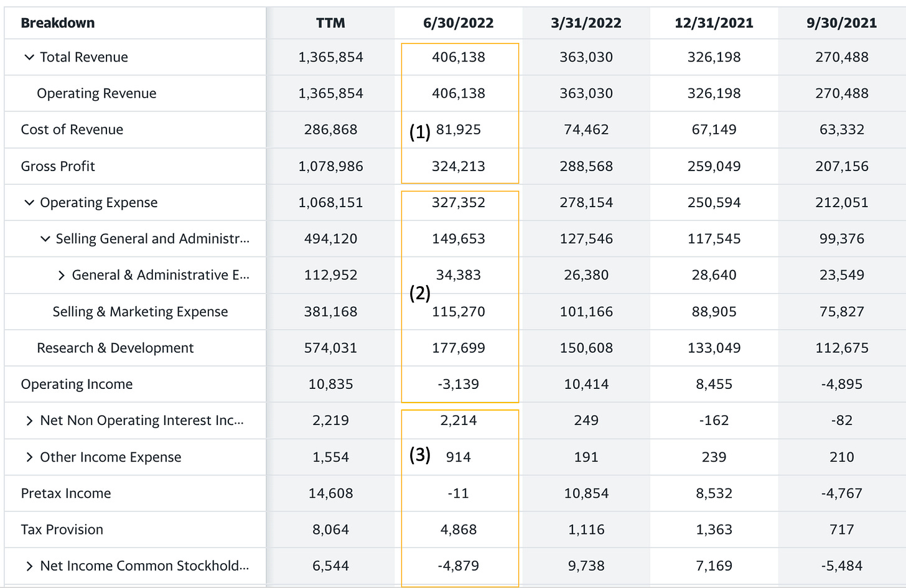Click TTM Selling & Marketing value 381,168
906x588 pixels.
coord(330,312)
